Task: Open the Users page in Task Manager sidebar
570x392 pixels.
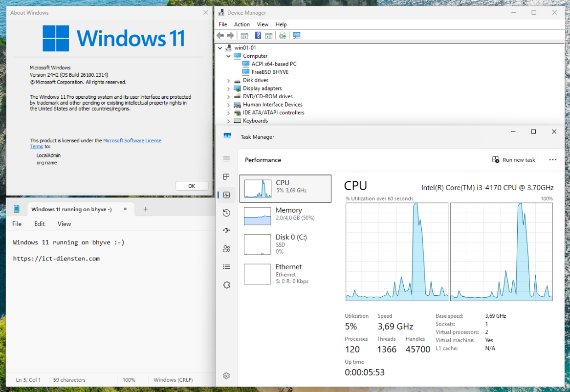Action: (226, 249)
